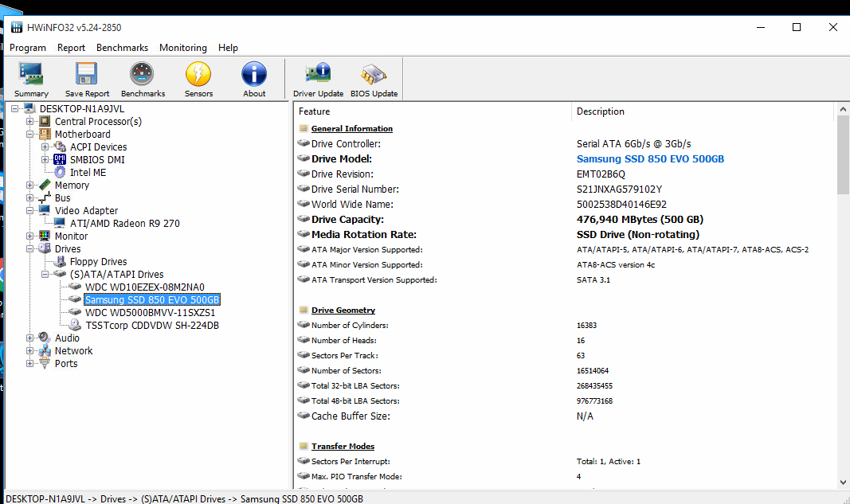Select ATI/AMD Radeon R9 270 adapter

point(125,223)
